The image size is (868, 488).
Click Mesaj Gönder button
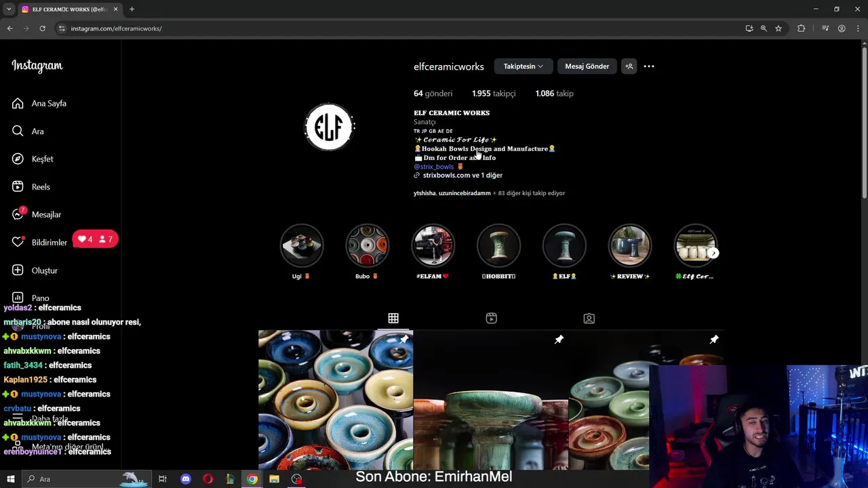coord(587,66)
